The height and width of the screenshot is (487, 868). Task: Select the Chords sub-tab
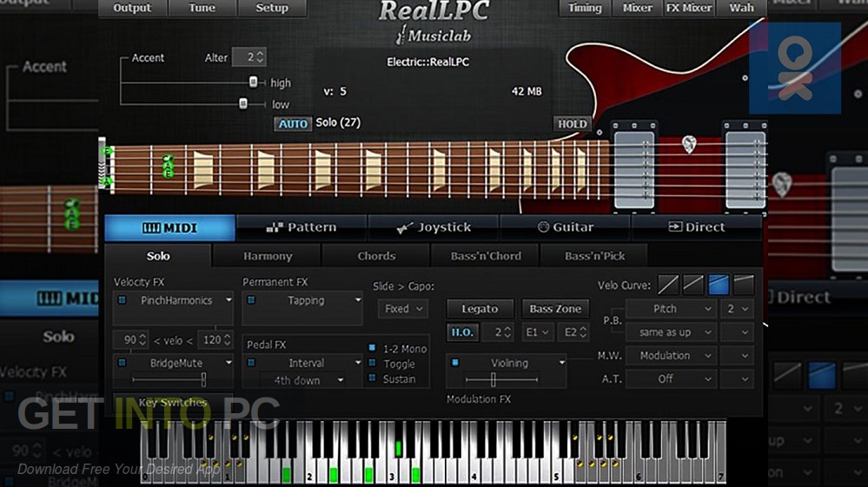point(376,256)
